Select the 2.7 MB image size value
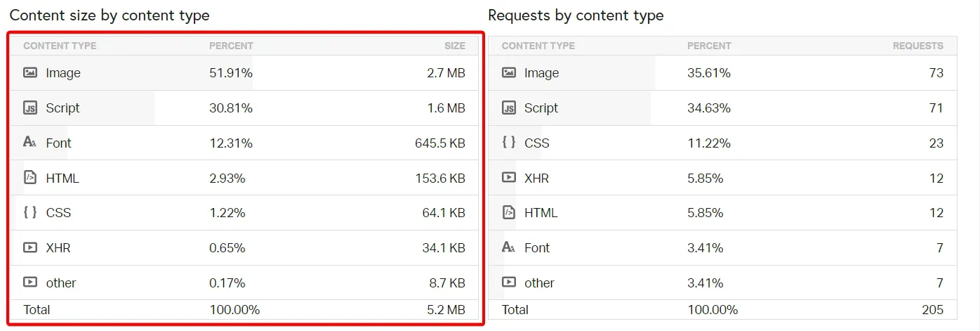This screenshot has height=331, width=980. (x=446, y=73)
